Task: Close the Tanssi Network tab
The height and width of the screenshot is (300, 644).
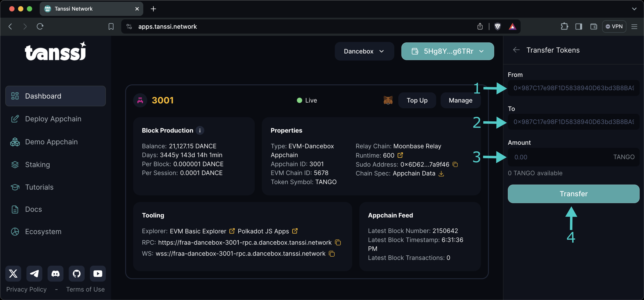Action: tap(137, 9)
